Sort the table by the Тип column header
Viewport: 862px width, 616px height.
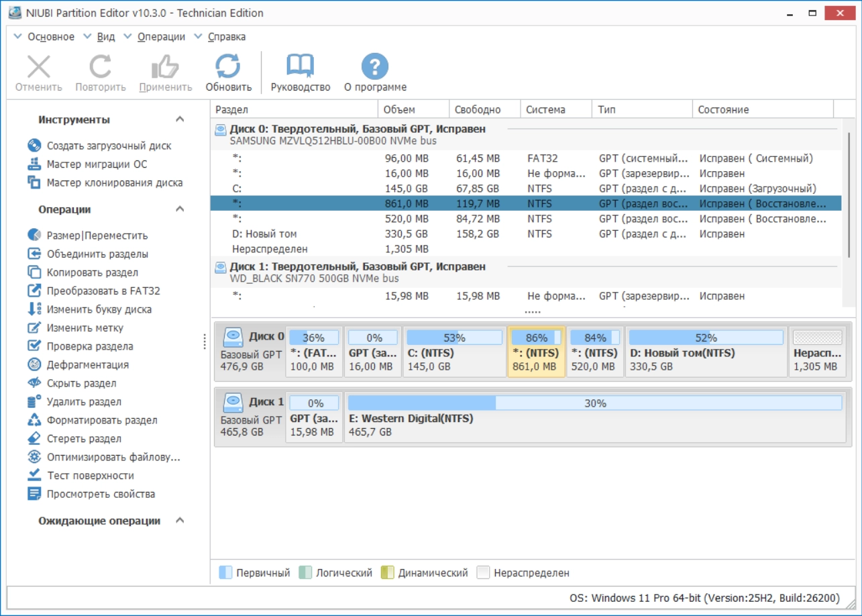click(642, 109)
